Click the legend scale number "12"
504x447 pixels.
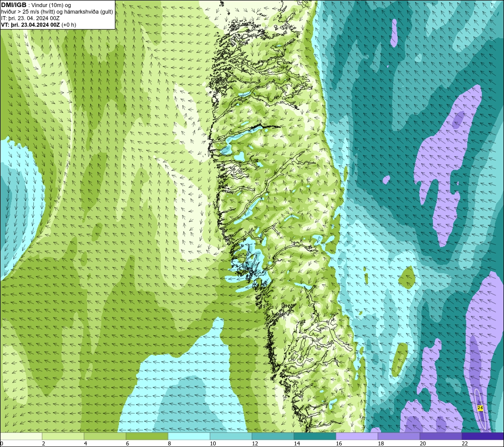[255, 443]
